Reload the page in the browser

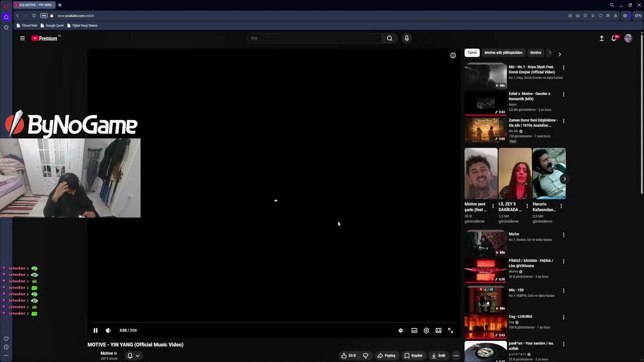tap(34, 16)
